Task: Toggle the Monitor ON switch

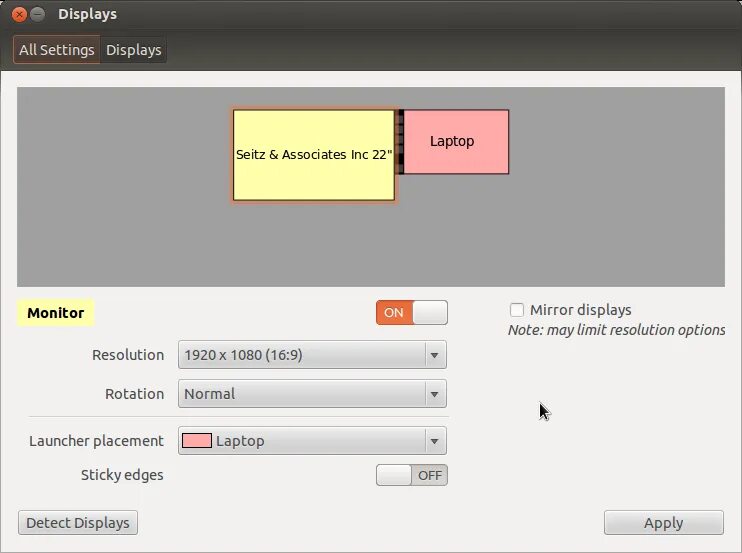Action: 412,313
